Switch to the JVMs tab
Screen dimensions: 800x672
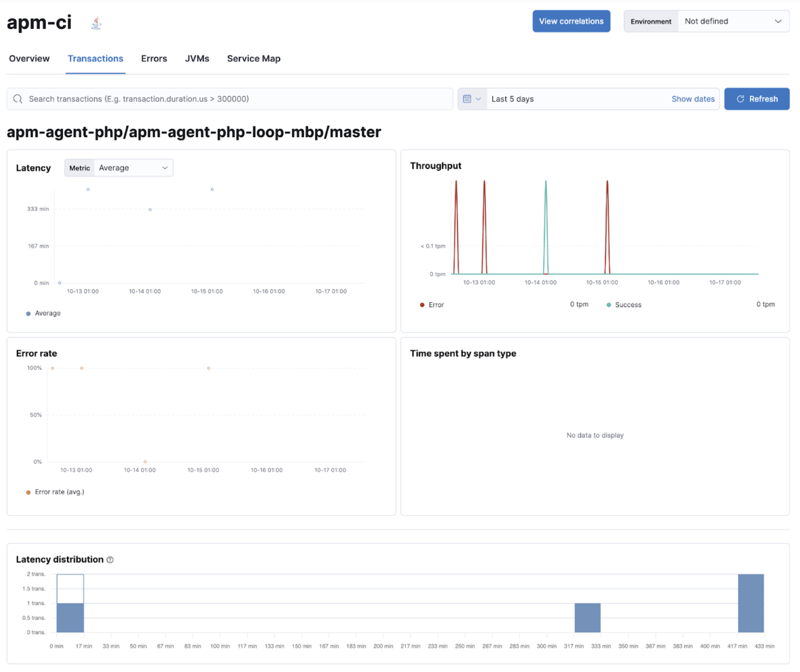197,58
